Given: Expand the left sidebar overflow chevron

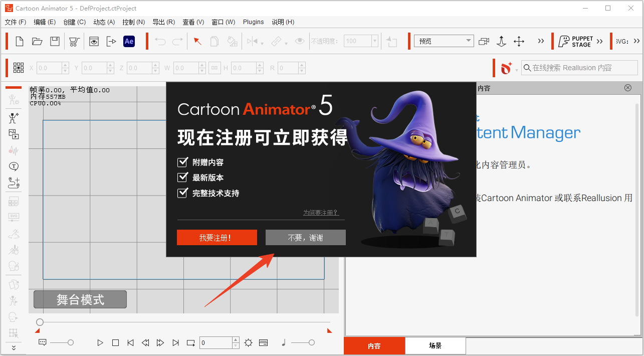Looking at the screenshot, I should [14, 348].
